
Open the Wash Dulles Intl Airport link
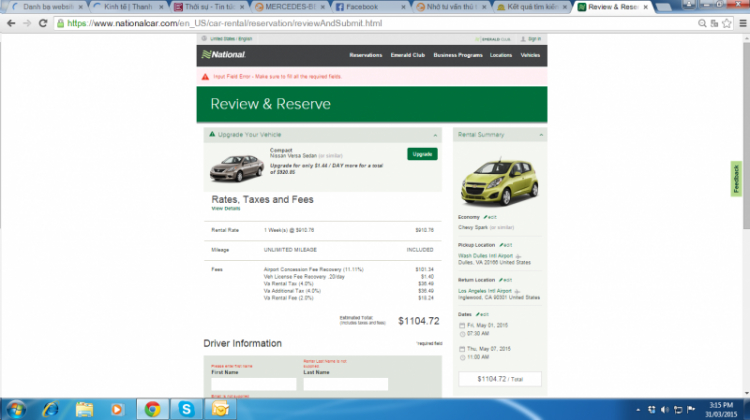(485, 256)
